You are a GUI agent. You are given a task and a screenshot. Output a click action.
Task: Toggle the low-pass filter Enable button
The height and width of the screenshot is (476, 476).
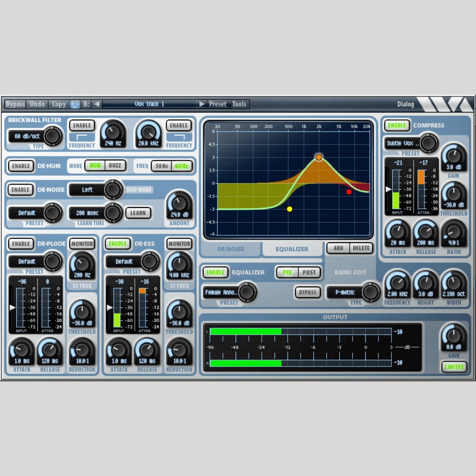coord(179,125)
